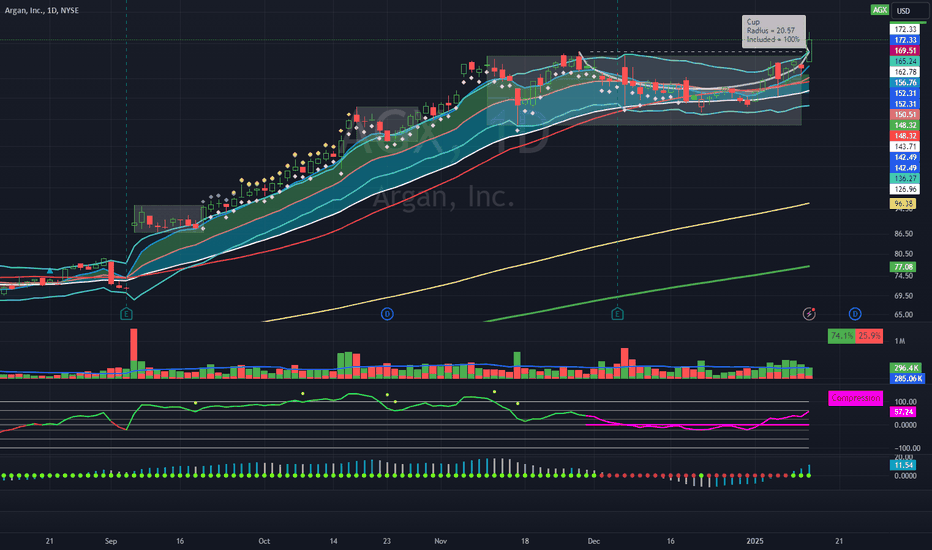The width and height of the screenshot is (932, 550).
Task: Open the rightmost dividend D marker
Action: pos(855,313)
